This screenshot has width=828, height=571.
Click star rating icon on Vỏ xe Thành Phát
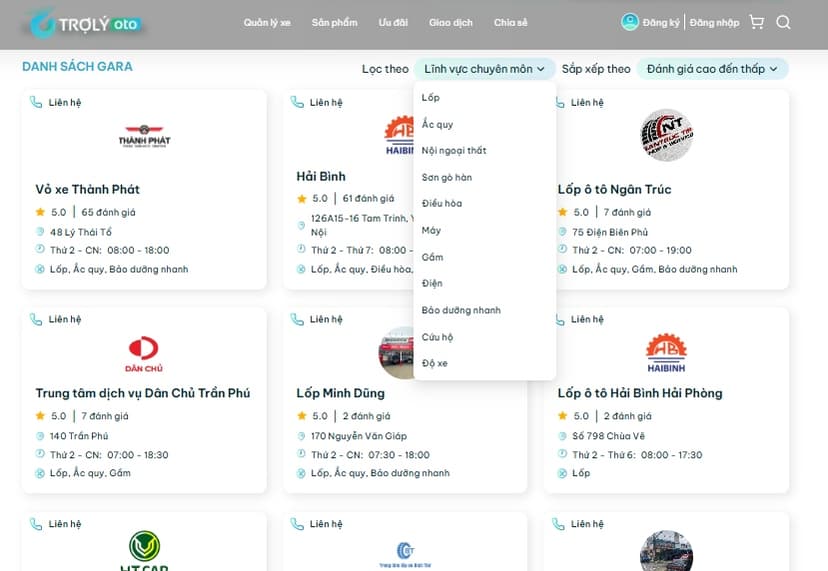pyautogui.click(x=40, y=212)
